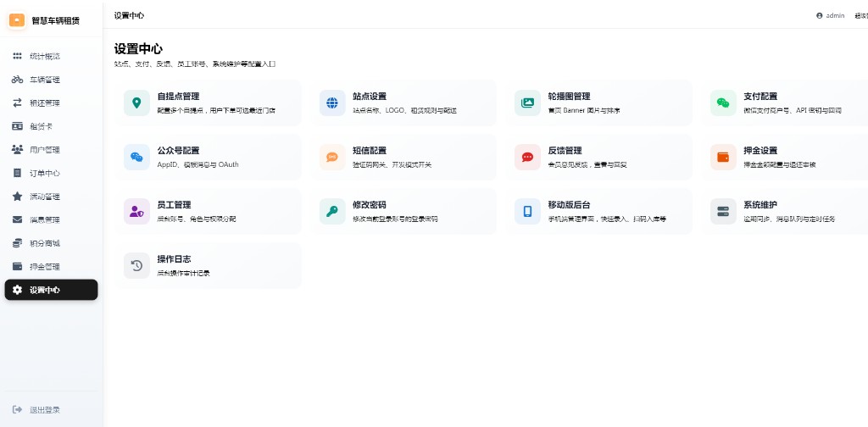Open 操作日志 history clock icon card
Image resolution: width=868 pixels, height=427 pixels.
coord(209,265)
